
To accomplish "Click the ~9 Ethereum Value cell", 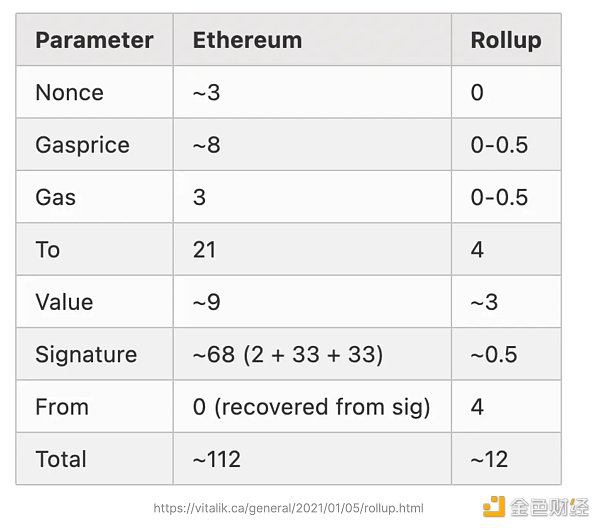I will [207, 302].
